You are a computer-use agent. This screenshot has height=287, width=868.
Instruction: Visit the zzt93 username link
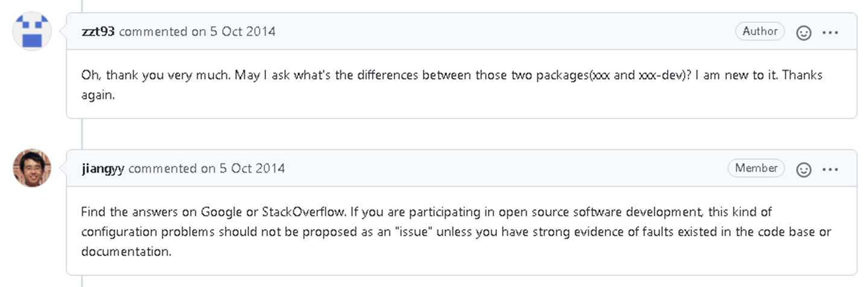point(98,31)
